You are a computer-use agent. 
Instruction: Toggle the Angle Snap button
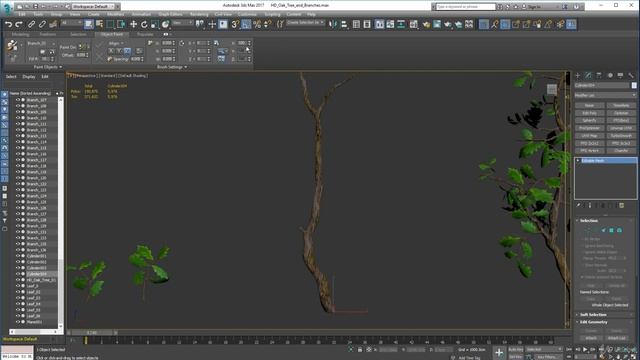click(x=246, y=24)
